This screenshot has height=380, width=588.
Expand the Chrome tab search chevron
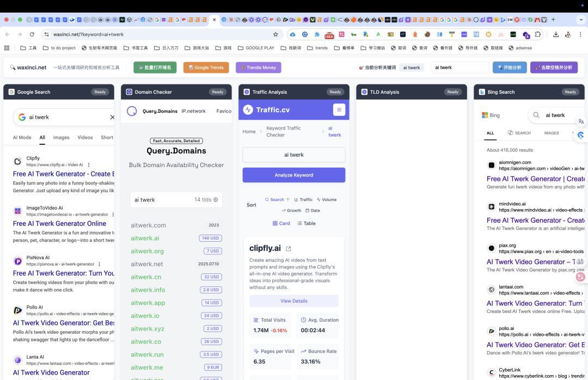click(x=581, y=20)
